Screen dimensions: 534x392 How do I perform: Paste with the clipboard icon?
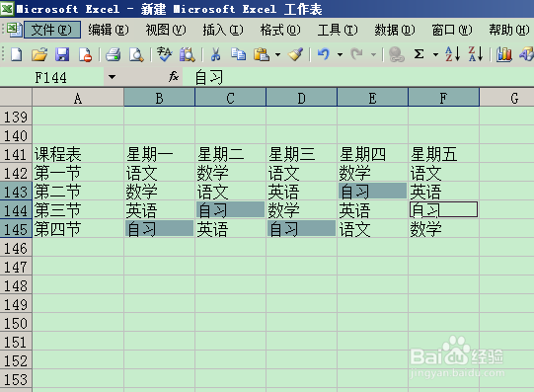coord(262,54)
